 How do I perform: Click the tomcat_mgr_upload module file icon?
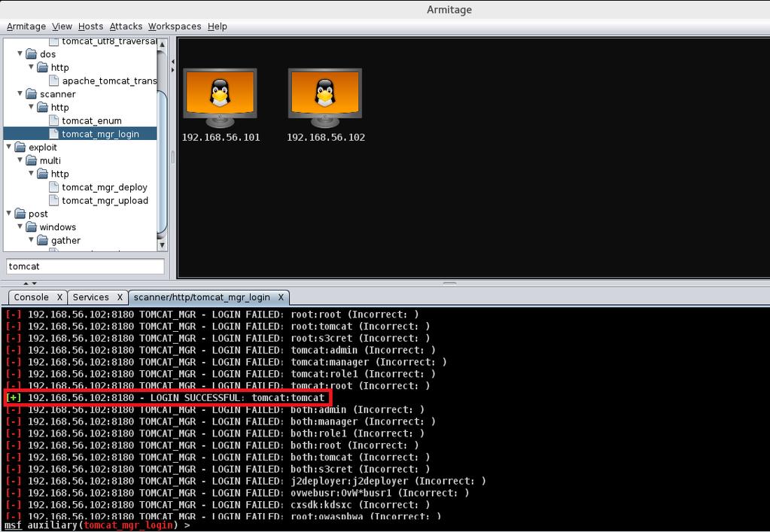tap(54, 200)
